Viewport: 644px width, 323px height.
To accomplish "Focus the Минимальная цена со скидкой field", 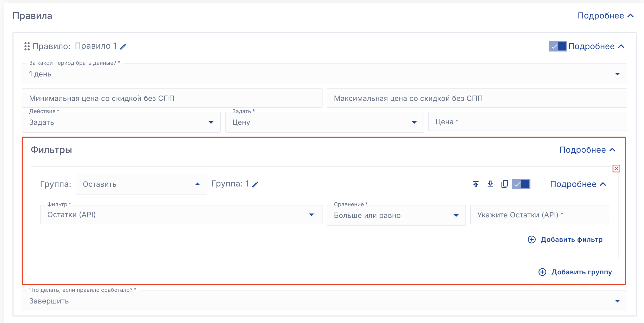I will (x=172, y=98).
